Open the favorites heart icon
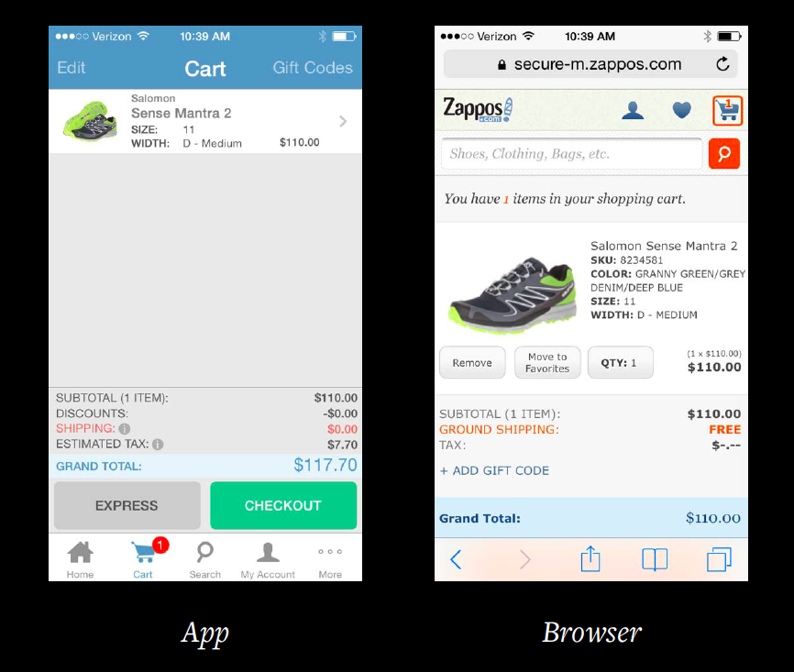Image resolution: width=794 pixels, height=672 pixels. click(681, 110)
